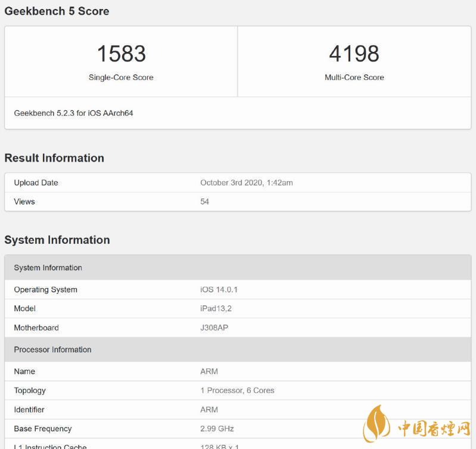This screenshot has width=476, height=449.
Task: Click the Views count value 54
Action: pyautogui.click(x=204, y=202)
